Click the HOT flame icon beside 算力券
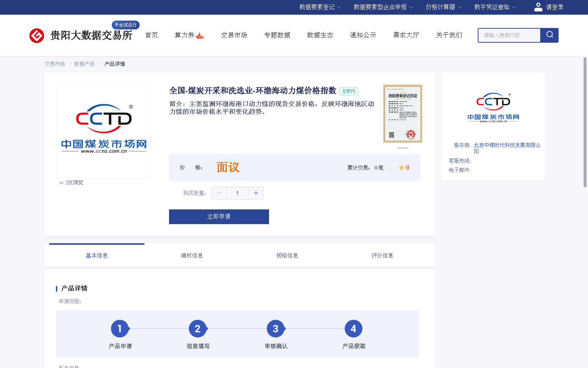 tap(200, 36)
